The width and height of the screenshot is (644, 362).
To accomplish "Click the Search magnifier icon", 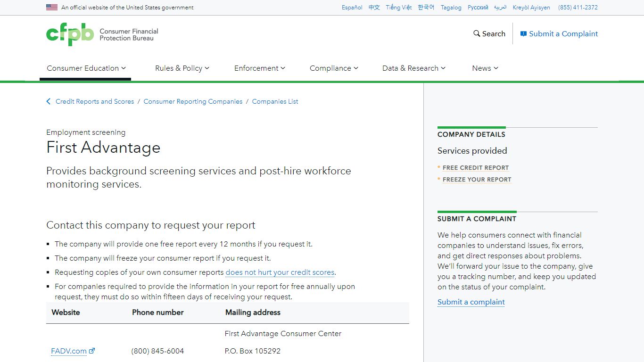I will pos(477,33).
